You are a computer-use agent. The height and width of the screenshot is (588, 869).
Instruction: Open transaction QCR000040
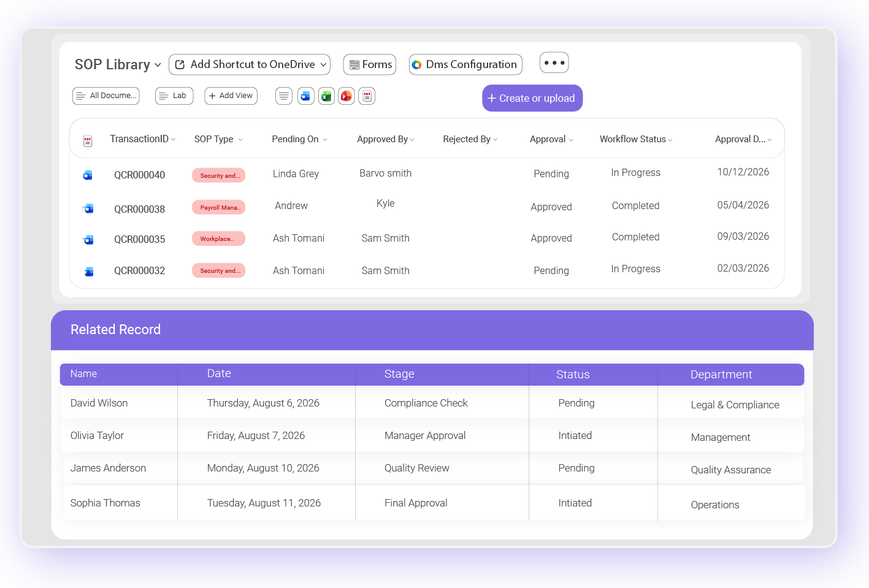140,175
